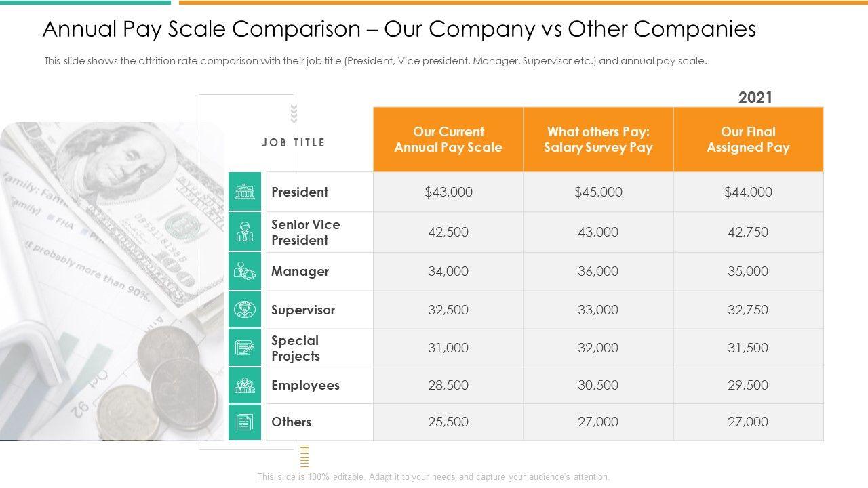
Task: Click the Employees final assigned 29,500 cell
Action: 748,386
